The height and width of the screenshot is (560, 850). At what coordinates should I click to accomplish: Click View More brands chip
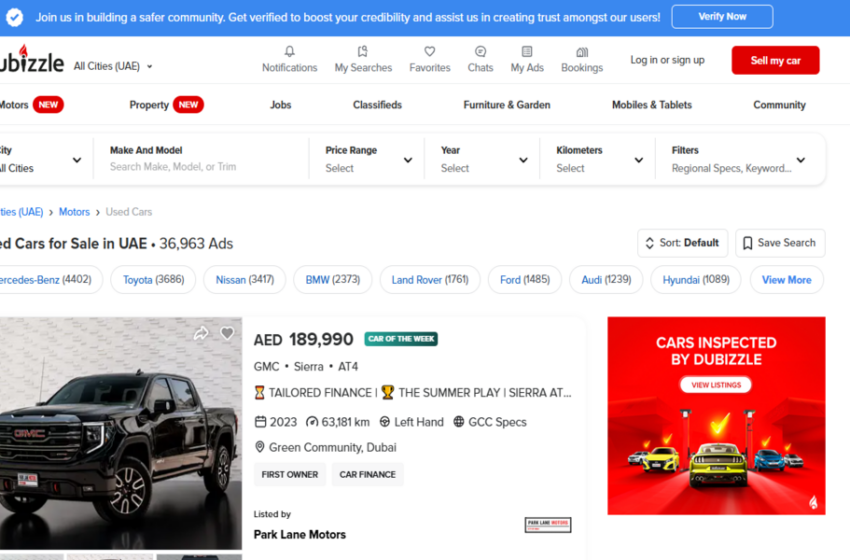787,280
